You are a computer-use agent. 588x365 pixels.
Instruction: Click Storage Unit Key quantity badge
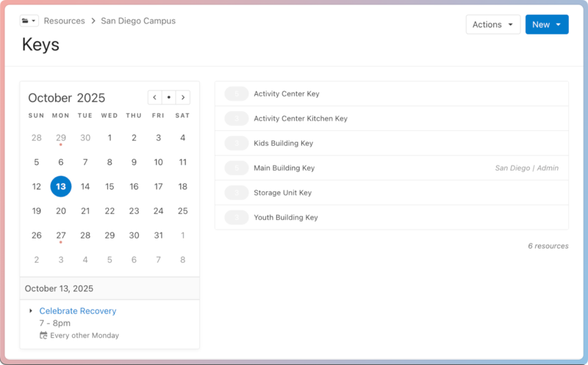(x=237, y=193)
